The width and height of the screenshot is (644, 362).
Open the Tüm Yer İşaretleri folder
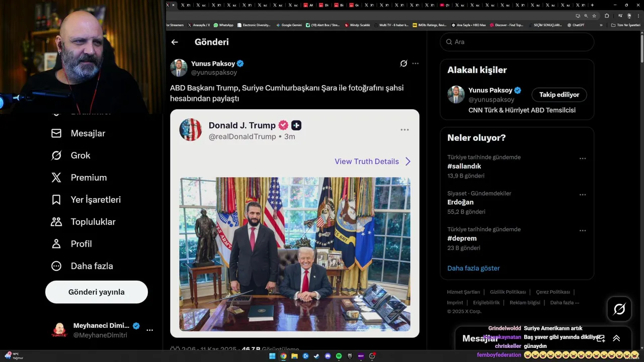(625, 25)
